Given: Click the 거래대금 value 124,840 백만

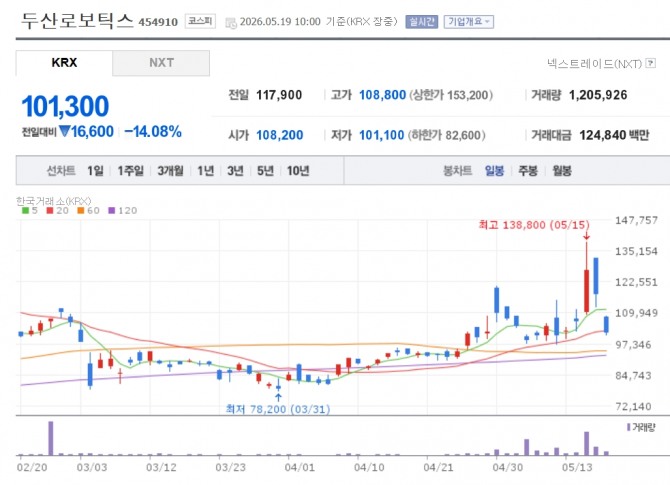Looking at the screenshot, I should click(614, 135).
